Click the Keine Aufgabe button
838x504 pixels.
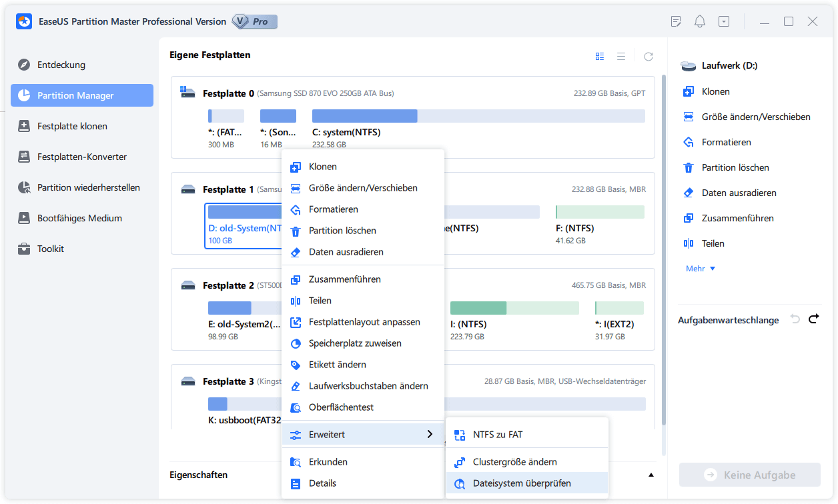(750, 475)
